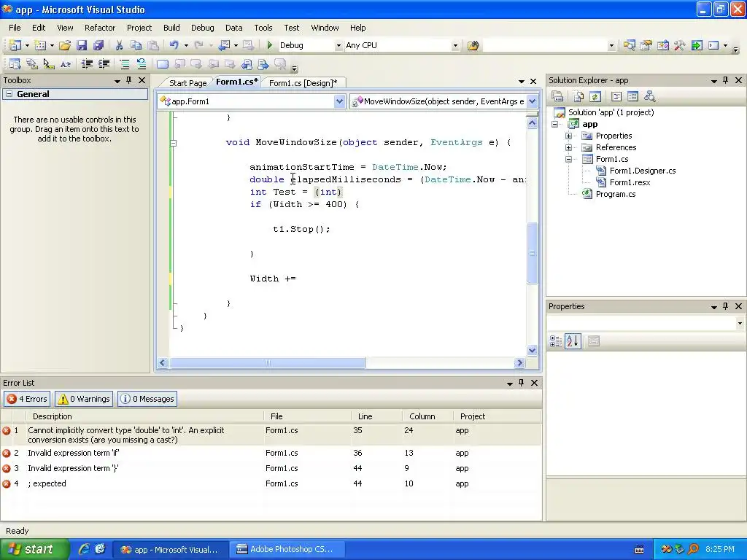Collapse the MoveWindowSize method outline box
Screen dimensions: 747x560
pyautogui.click(x=174, y=142)
